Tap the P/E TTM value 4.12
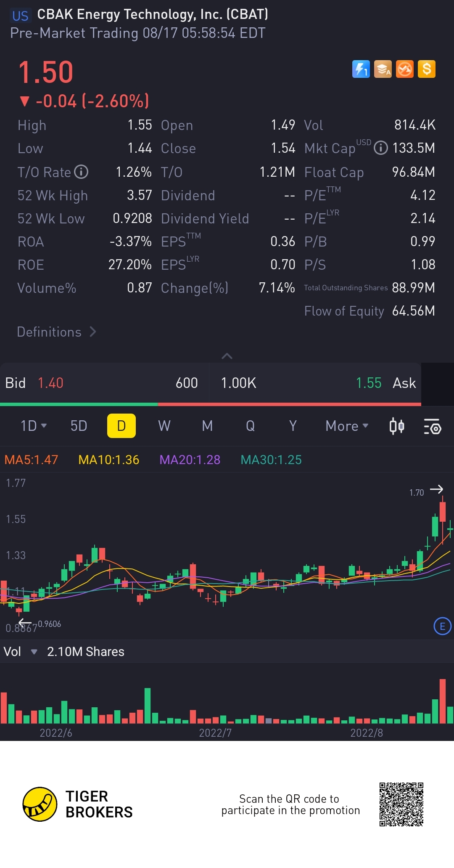Screen dimensions: 454x868 423,195
